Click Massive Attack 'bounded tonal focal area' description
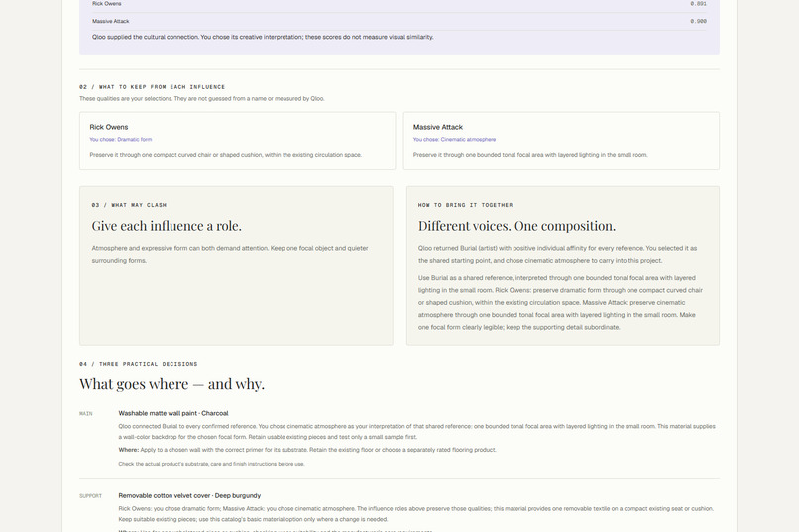The height and width of the screenshot is (532, 799). (x=530, y=155)
